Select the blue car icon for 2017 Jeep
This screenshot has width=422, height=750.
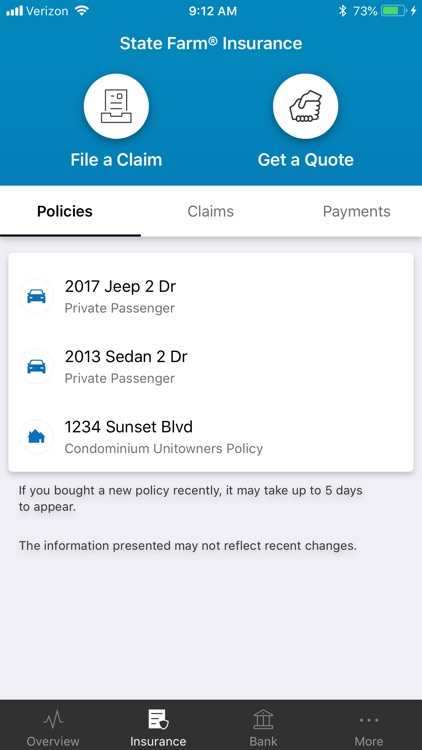(36, 296)
